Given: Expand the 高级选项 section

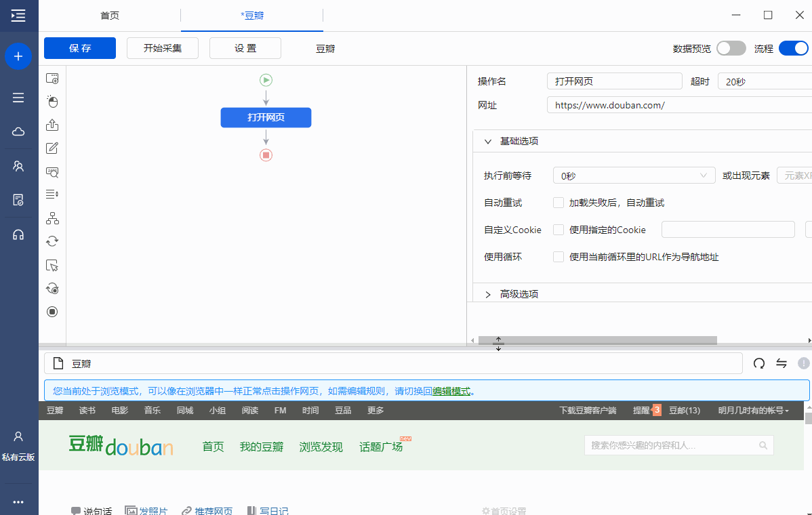Looking at the screenshot, I should [488, 294].
